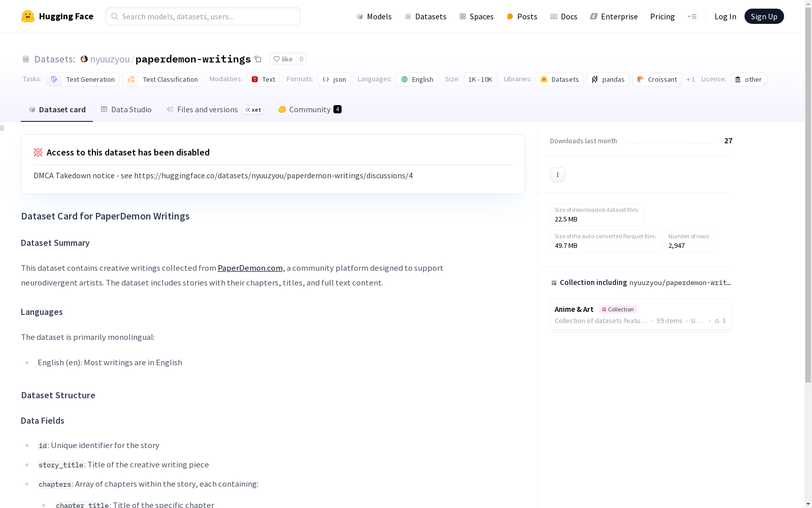Screen dimensions: 812x508
Task: Click the Hugging Face logo icon
Action: pos(28,16)
